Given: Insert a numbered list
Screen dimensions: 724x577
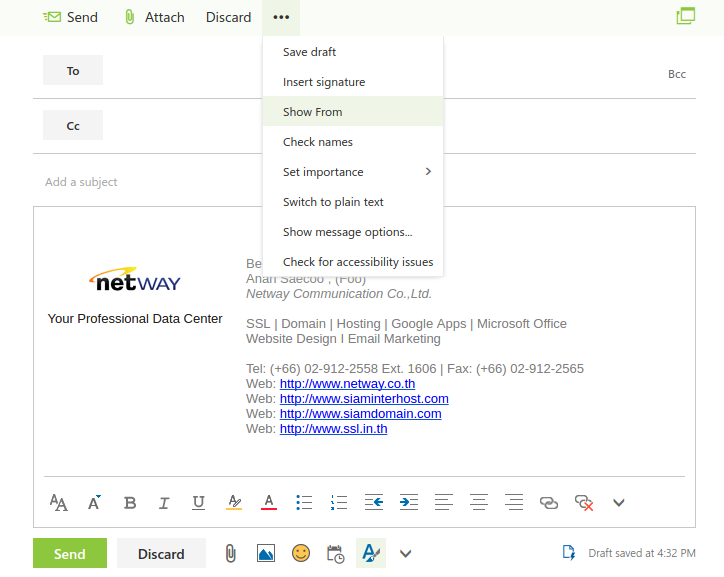Looking at the screenshot, I should coord(339,503).
